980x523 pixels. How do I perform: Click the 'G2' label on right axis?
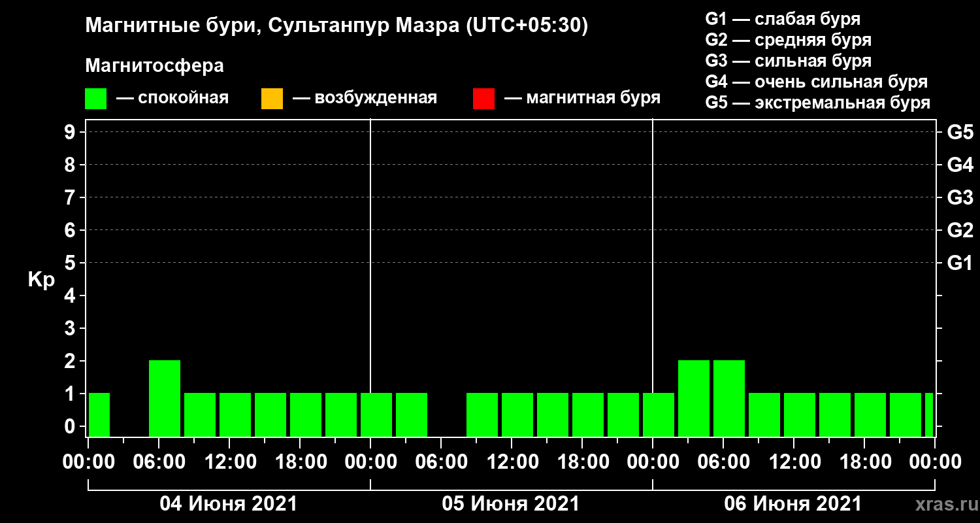[960, 230]
